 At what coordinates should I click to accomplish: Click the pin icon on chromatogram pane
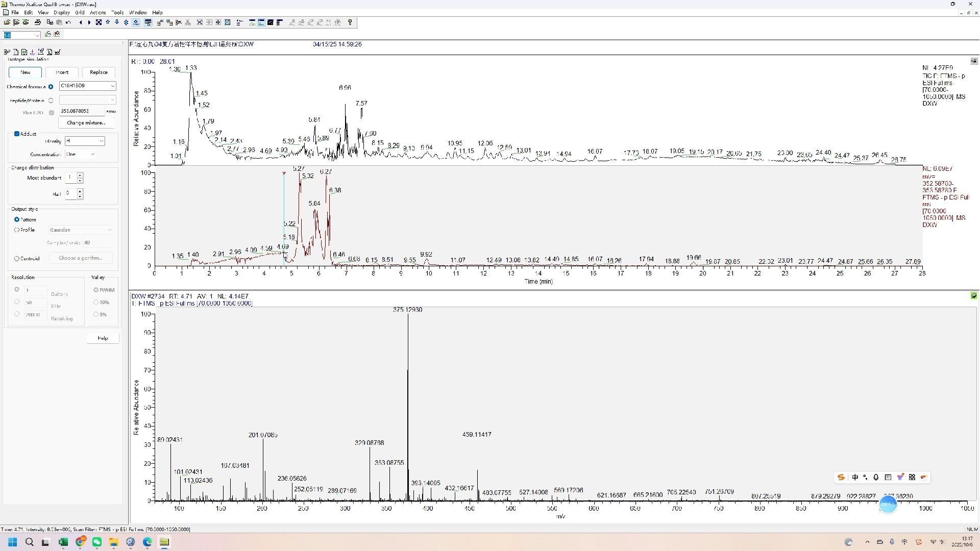[973, 61]
